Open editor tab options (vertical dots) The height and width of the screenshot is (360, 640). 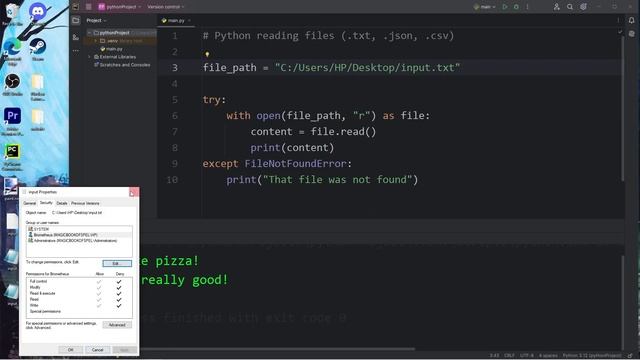click(618, 20)
